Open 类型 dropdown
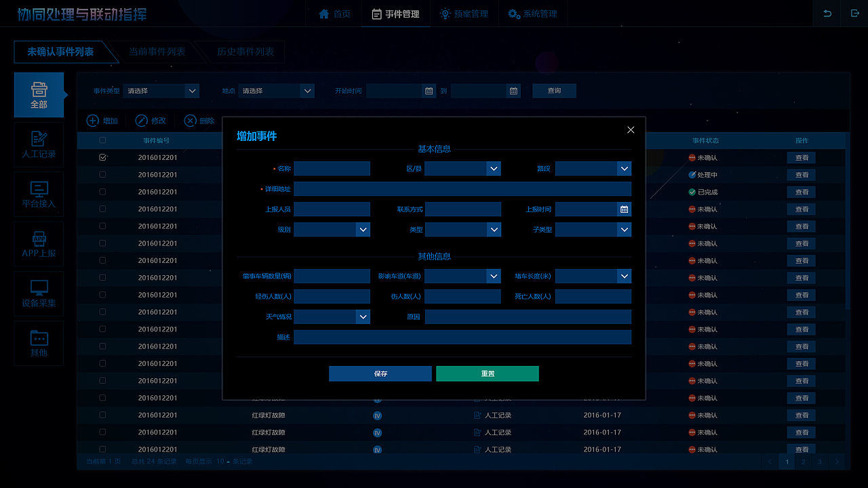 coord(462,230)
